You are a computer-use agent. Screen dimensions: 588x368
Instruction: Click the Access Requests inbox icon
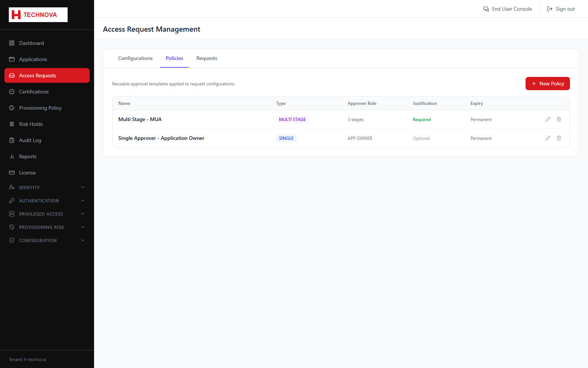12,75
